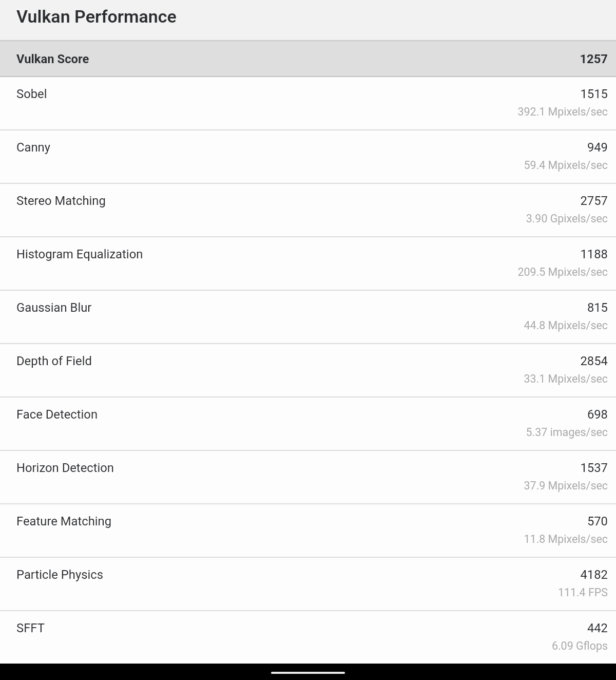616x680 pixels.
Task: Tap the Depth of Field label
Action: coord(54,361)
